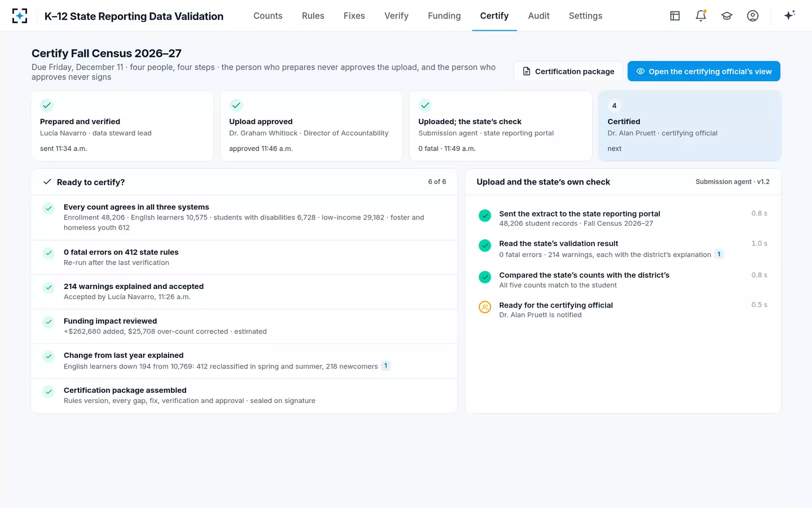Viewport: 812px width, 508px height.
Task: Open the layout panel icon
Action: pyautogui.click(x=675, y=16)
